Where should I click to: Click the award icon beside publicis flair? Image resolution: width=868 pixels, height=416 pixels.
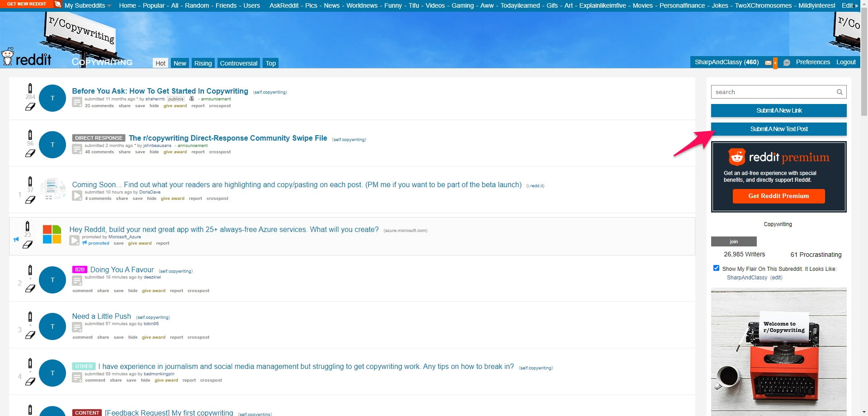[191, 99]
